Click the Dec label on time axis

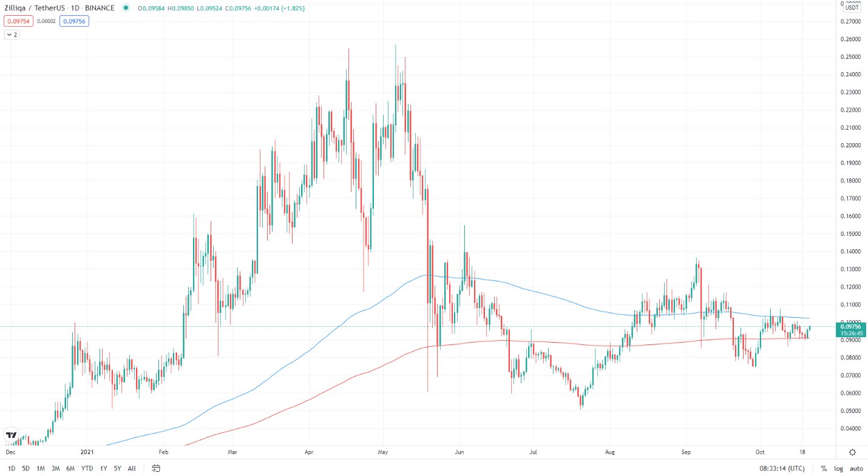(x=11, y=452)
